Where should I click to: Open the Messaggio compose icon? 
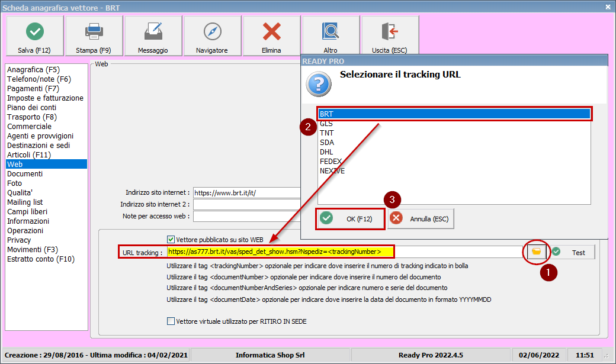click(x=153, y=31)
